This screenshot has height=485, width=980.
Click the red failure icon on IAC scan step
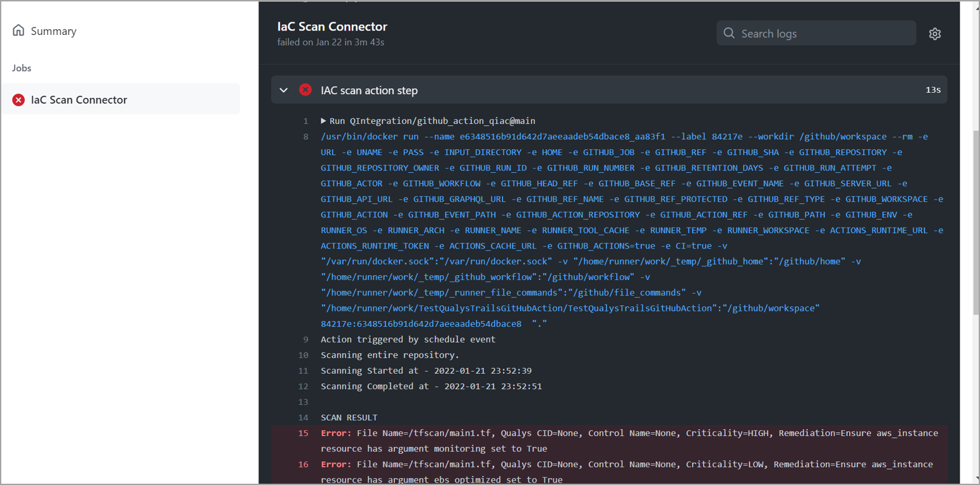click(x=305, y=90)
